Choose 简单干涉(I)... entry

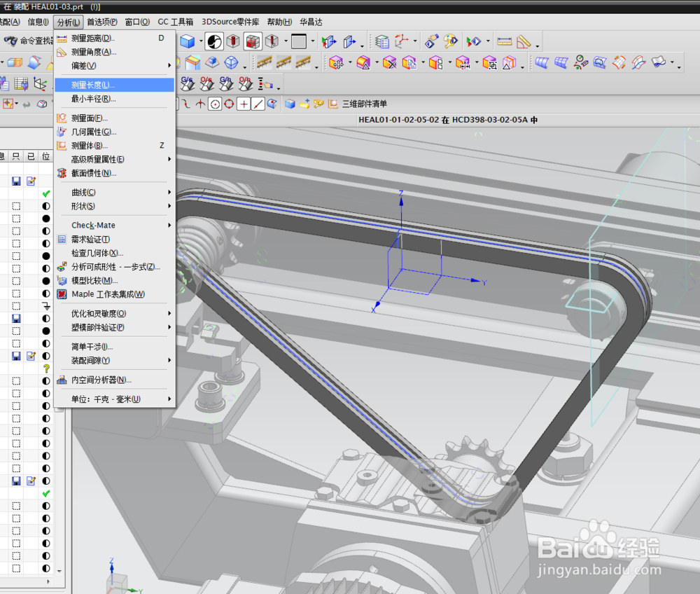click(x=114, y=347)
